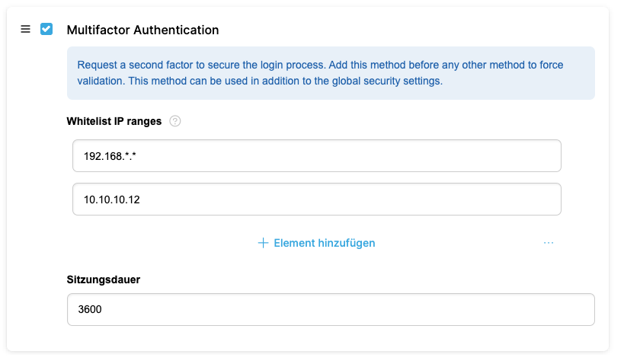Click the hamburger reorder icon at top left
624x364 pixels.
tap(25, 30)
